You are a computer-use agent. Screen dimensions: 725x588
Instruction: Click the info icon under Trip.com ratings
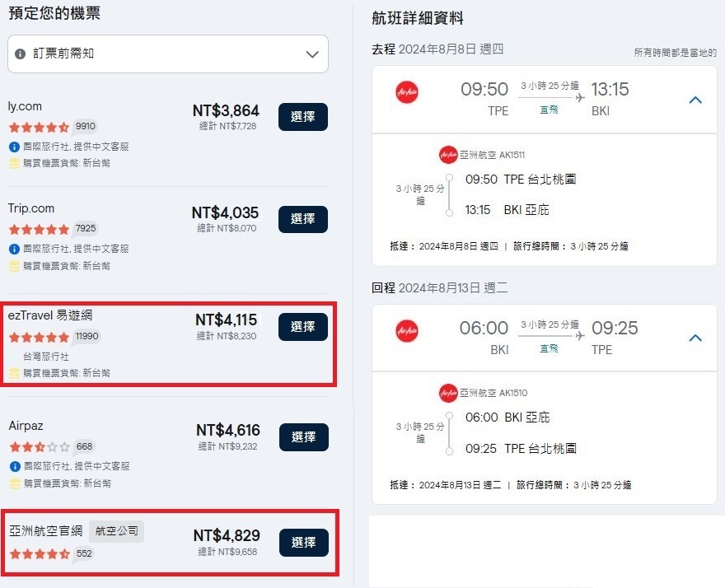(x=14, y=249)
